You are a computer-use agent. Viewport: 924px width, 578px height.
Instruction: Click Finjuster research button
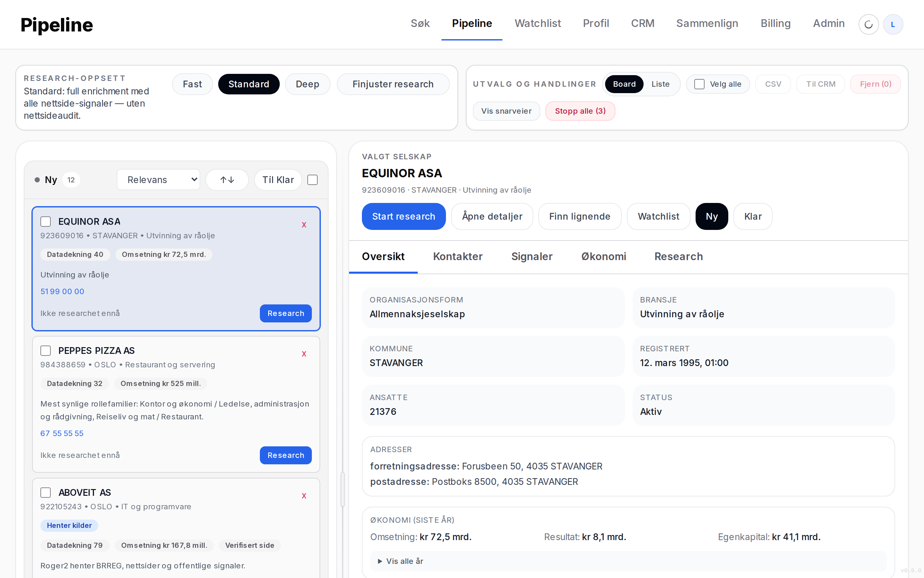tap(393, 84)
